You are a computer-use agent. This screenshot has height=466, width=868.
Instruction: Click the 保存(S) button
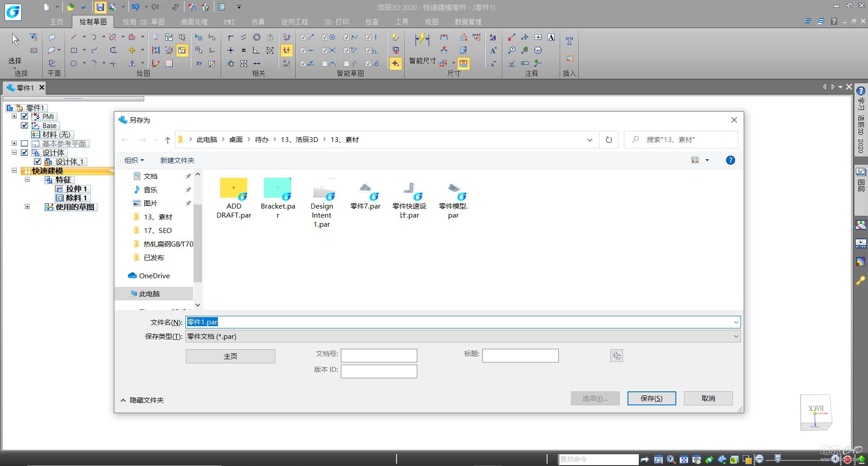(651, 398)
